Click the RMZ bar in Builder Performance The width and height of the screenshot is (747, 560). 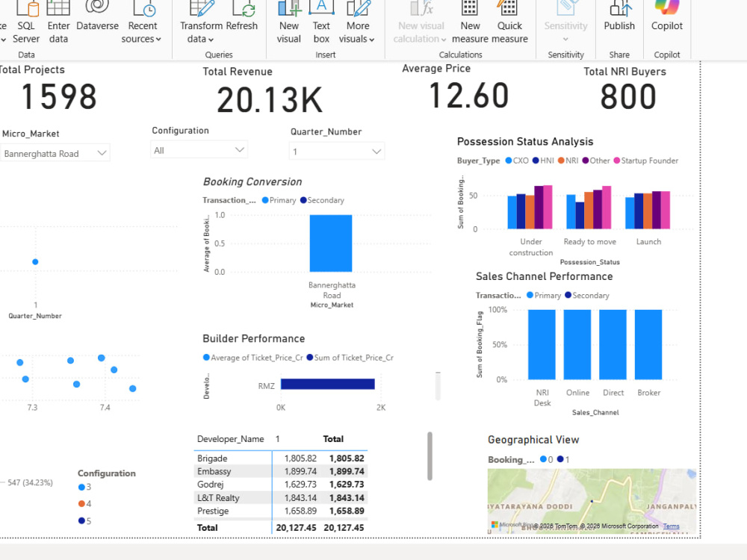[x=328, y=384]
